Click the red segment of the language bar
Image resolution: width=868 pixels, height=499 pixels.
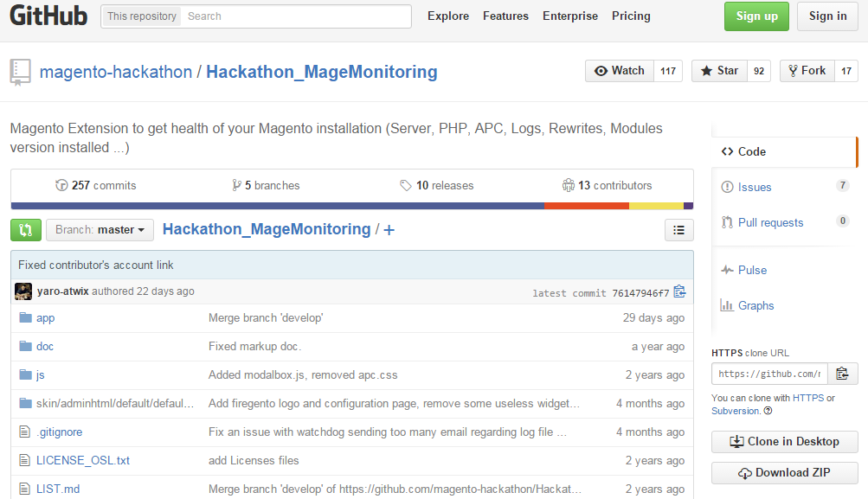[586, 206]
